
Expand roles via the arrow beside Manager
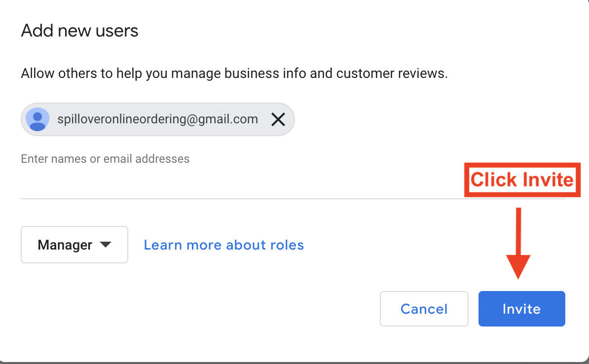pyautogui.click(x=106, y=245)
